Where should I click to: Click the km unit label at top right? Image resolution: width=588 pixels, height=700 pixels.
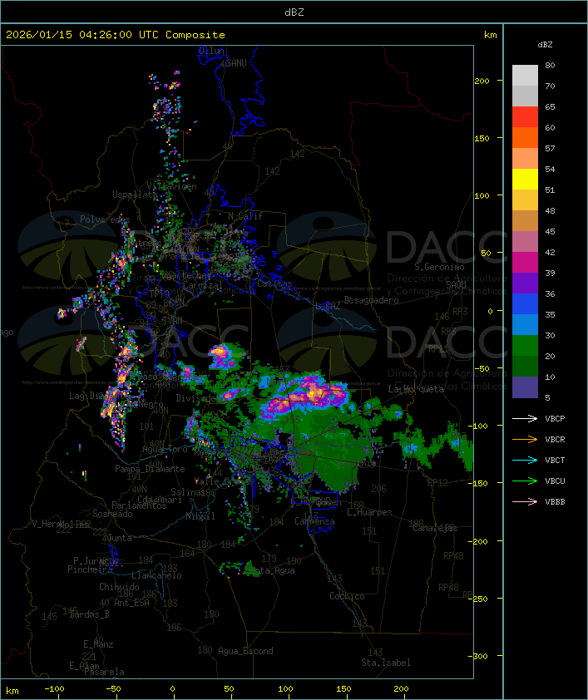[x=490, y=35]
